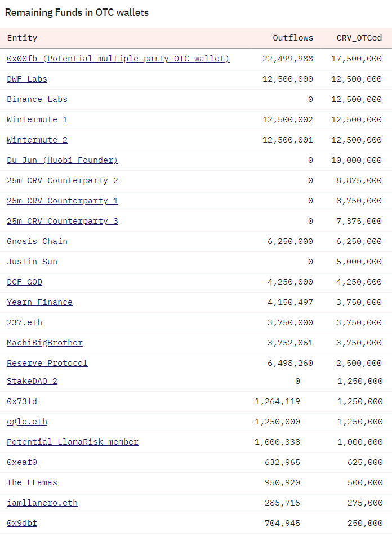The height and width of the screenshot is (536, 392).
Task: Select The LLamas outflows 950,920
Action: point(282,482)
